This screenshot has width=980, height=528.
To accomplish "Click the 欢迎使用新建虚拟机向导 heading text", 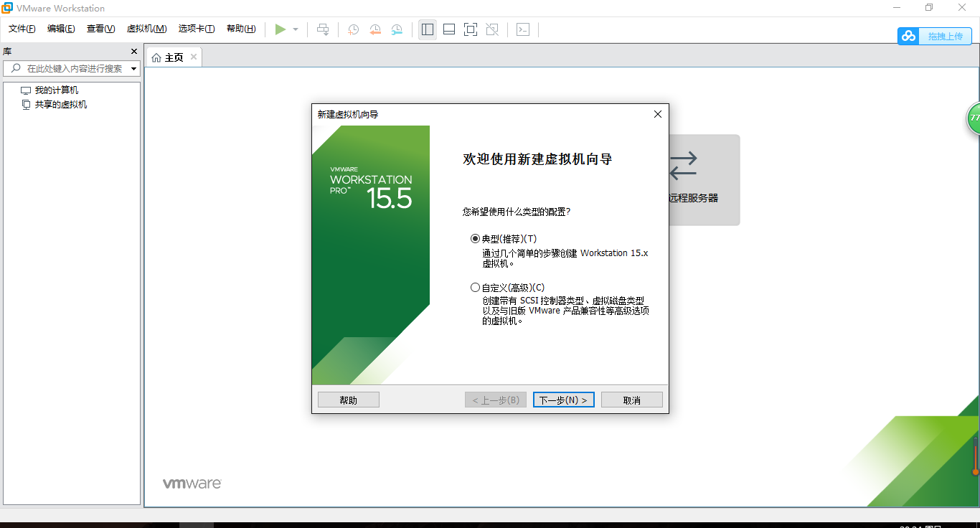I will point(537,159).
